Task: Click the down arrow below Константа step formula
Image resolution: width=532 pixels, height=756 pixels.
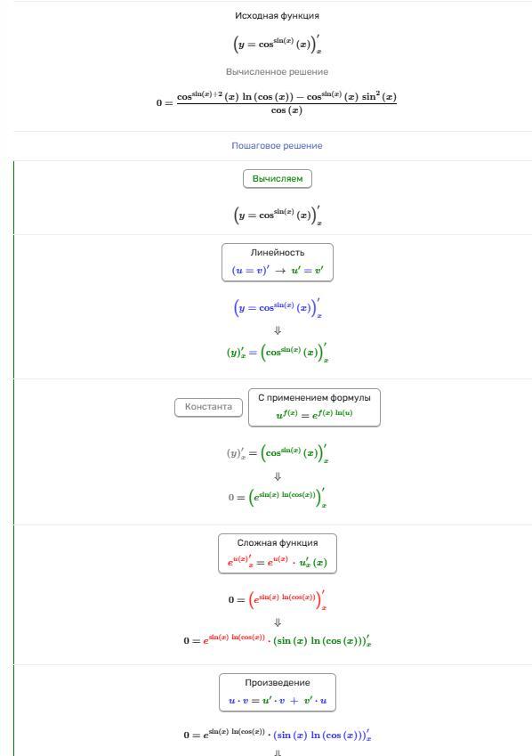Action: click(x=278, y=476)
